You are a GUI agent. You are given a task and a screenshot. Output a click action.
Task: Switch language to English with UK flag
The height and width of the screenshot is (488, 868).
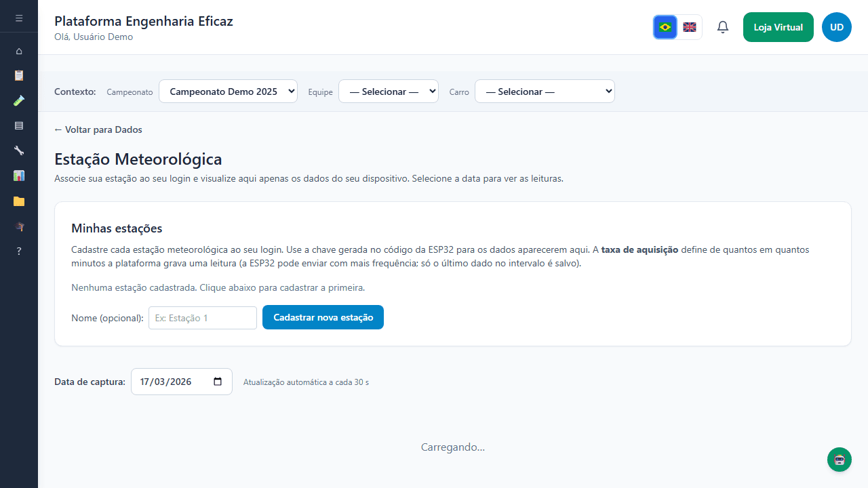coord(690,27)
